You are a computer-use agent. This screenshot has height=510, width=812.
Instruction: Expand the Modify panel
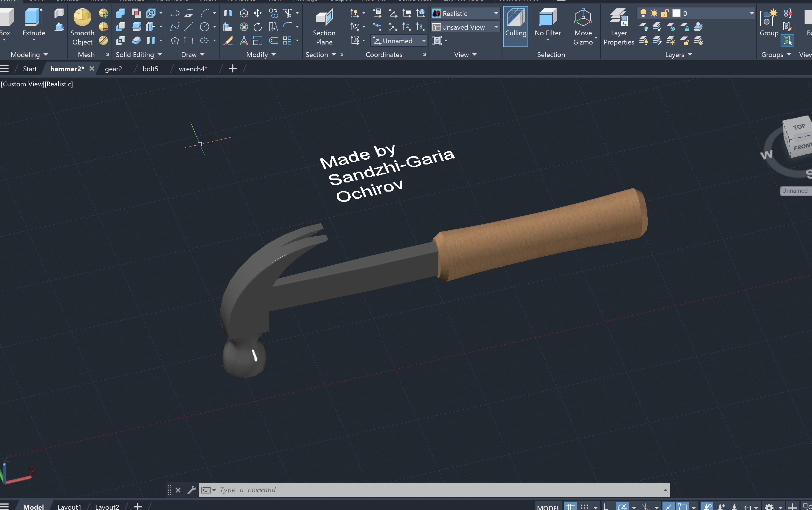[261, 54]
